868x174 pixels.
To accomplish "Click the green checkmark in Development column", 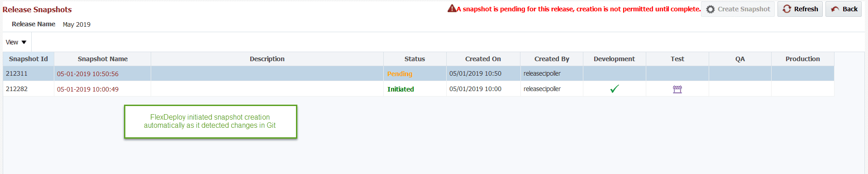I will (x=614, y=89).
